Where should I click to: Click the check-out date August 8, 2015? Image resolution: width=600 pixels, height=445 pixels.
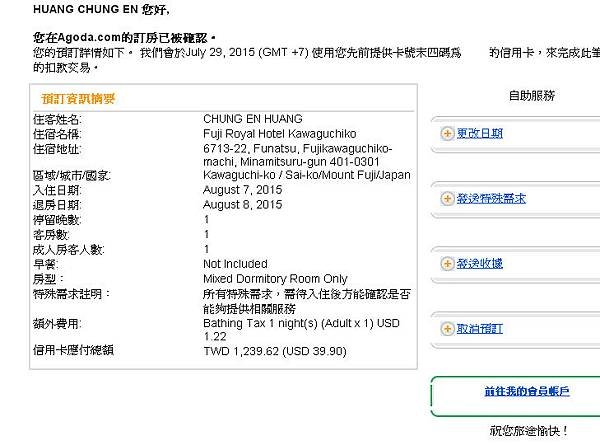(242, 203)
